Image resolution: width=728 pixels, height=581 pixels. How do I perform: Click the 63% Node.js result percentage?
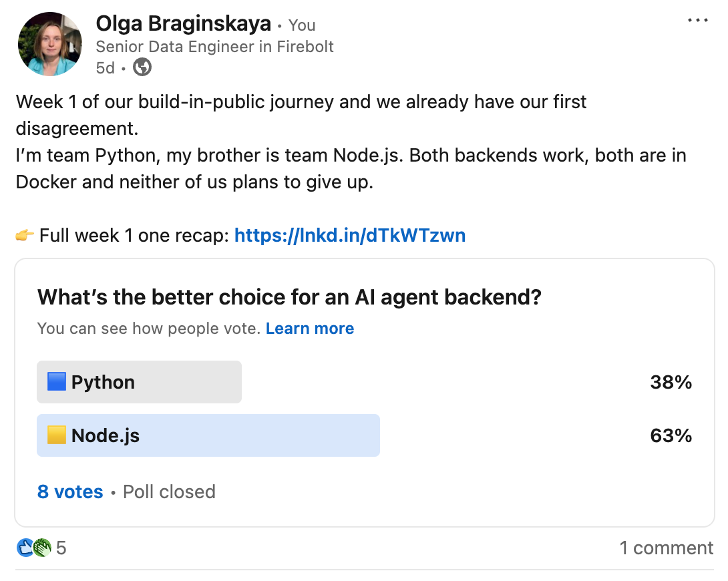click(x=671, y=436)
